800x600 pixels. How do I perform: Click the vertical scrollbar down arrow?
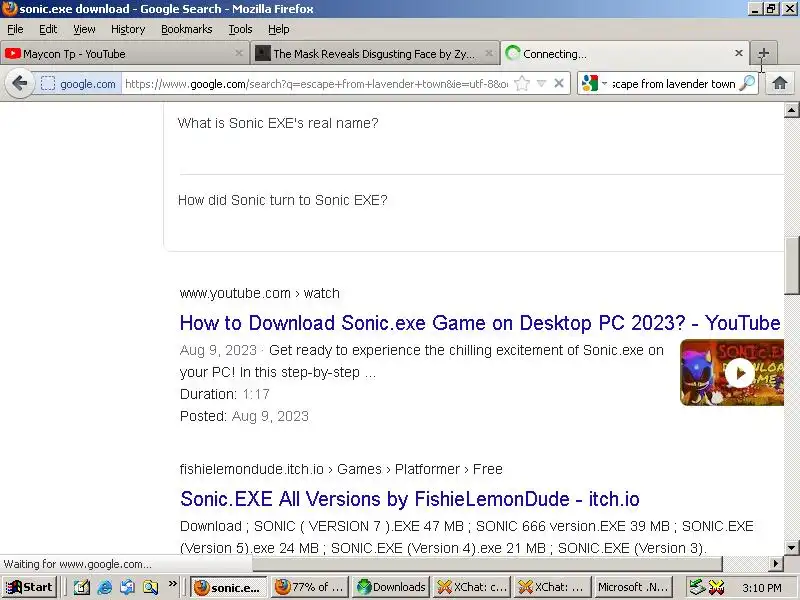point(791,547)
